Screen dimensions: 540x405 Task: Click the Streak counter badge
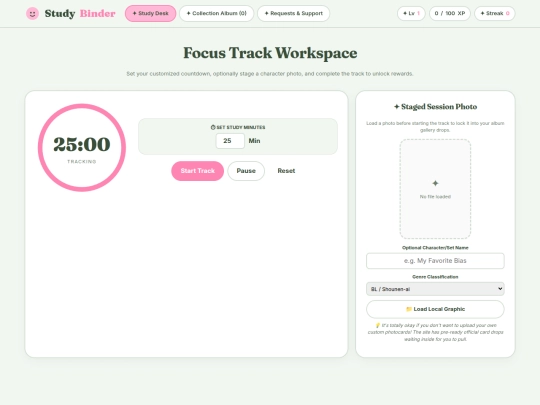pos(495,13)
